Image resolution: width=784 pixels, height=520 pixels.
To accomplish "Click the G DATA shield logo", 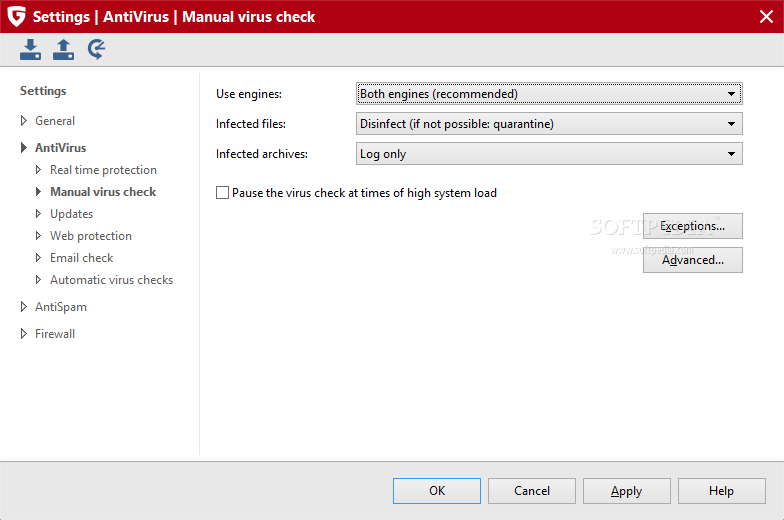I will (x=16, y=16).
